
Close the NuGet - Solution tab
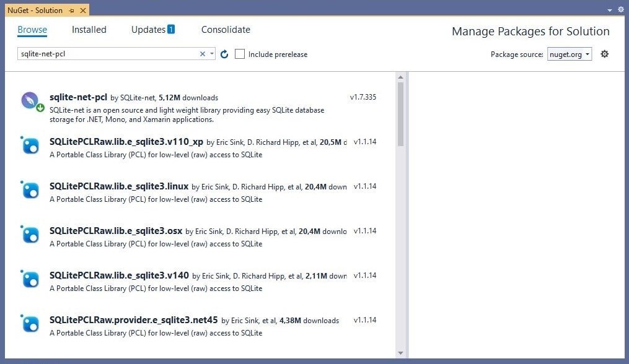click(83, 11)
